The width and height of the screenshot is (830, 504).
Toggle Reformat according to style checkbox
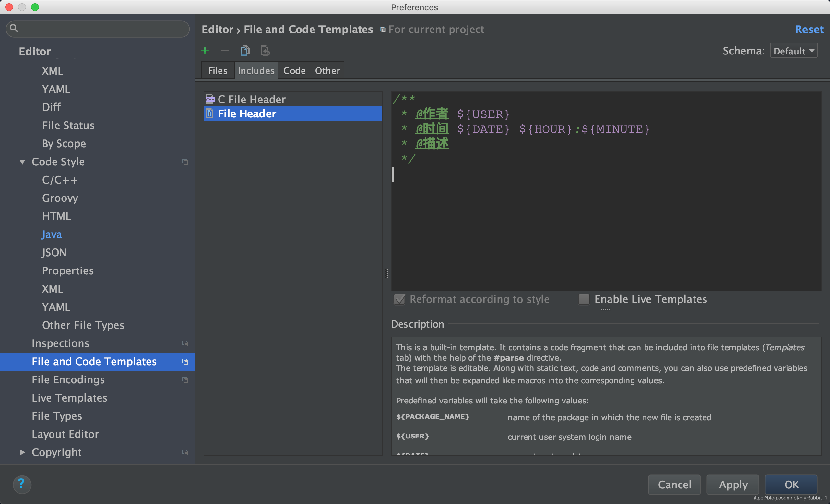coord(399,299)
